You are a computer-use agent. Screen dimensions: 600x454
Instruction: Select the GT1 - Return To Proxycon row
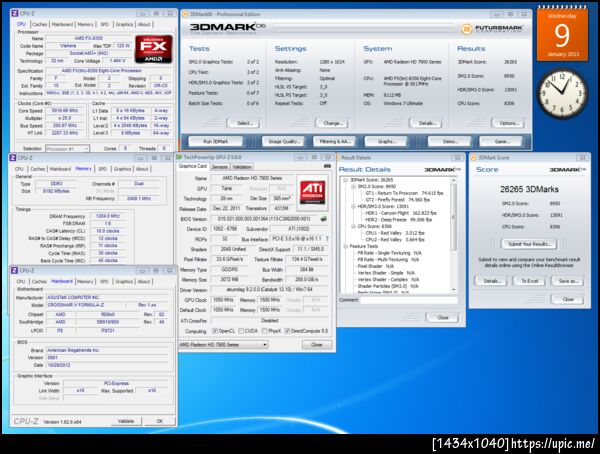(x=404, y=193)
